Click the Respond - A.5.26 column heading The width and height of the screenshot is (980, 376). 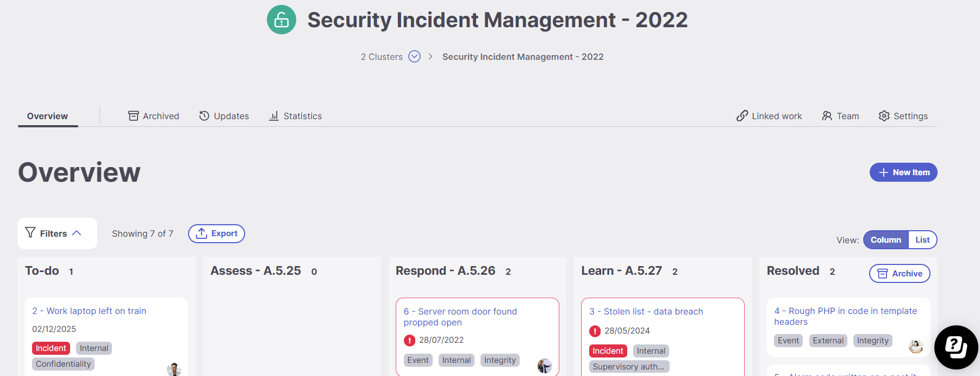(446, 271)
